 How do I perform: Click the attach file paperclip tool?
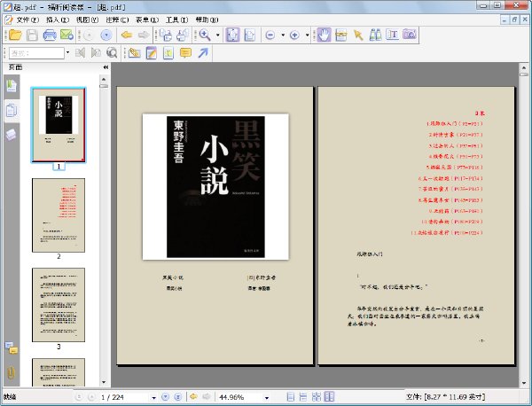point(135,53)
